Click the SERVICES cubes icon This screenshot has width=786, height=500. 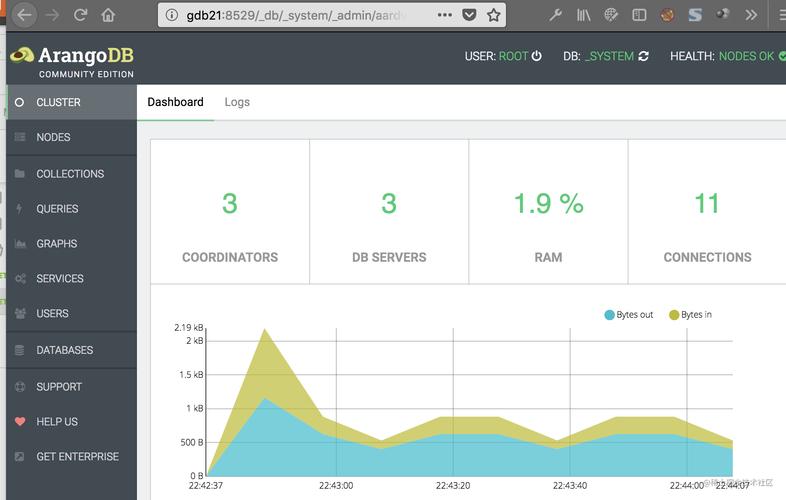tap(20, 278)
